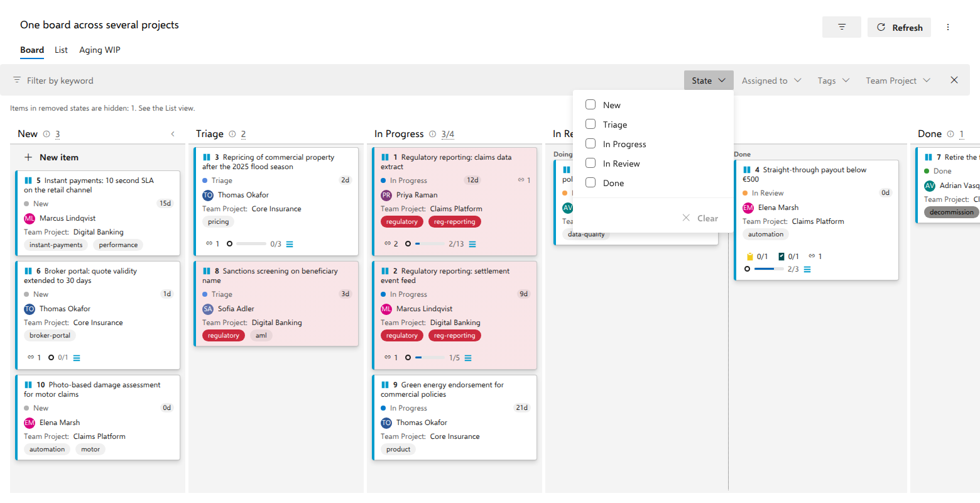The image size is (980, 503).
Task: Open the Tags filter dropdown
Action: click(x=834, y=80)
